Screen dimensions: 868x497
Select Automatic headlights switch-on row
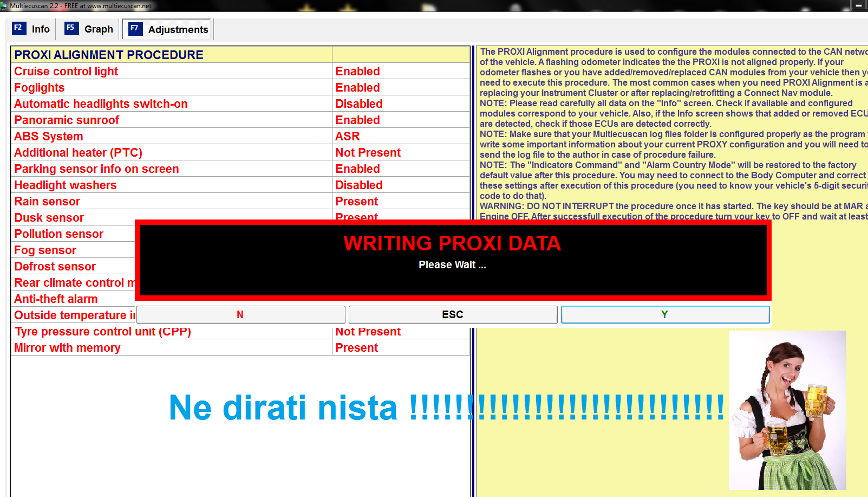point(101,104)
